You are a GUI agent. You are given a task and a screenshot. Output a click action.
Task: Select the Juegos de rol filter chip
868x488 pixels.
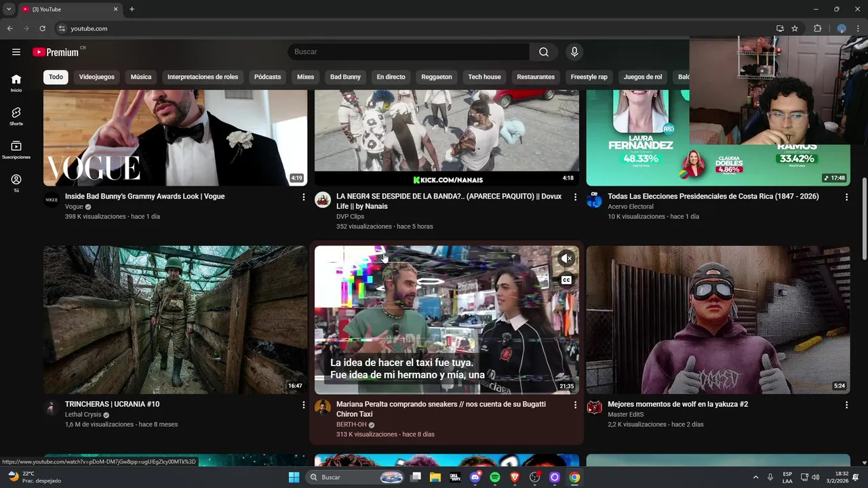click(x=643, y=77)
